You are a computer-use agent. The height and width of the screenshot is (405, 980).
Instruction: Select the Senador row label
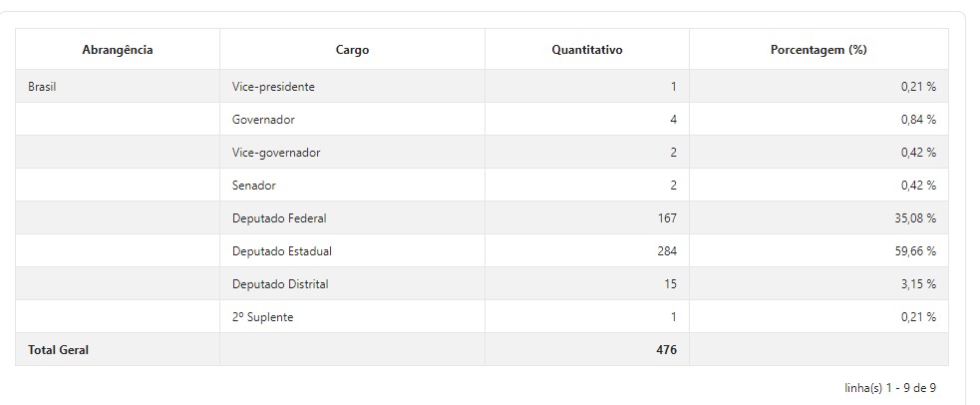(254, 186)
